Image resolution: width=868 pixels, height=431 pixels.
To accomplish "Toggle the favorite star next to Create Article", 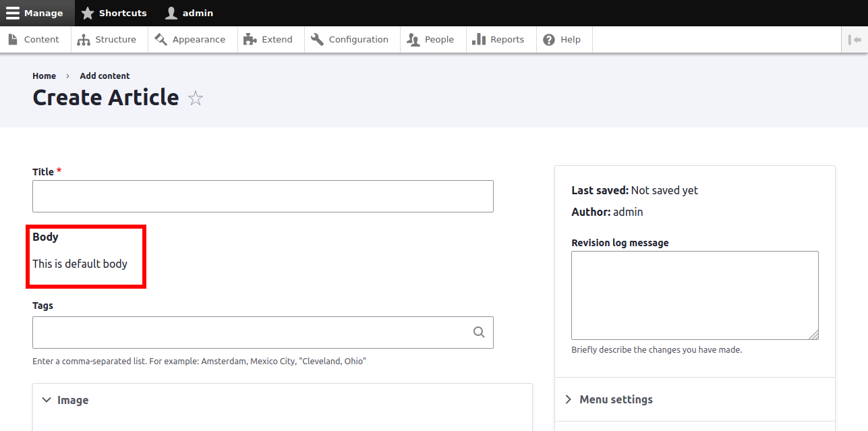I will 195,98.
